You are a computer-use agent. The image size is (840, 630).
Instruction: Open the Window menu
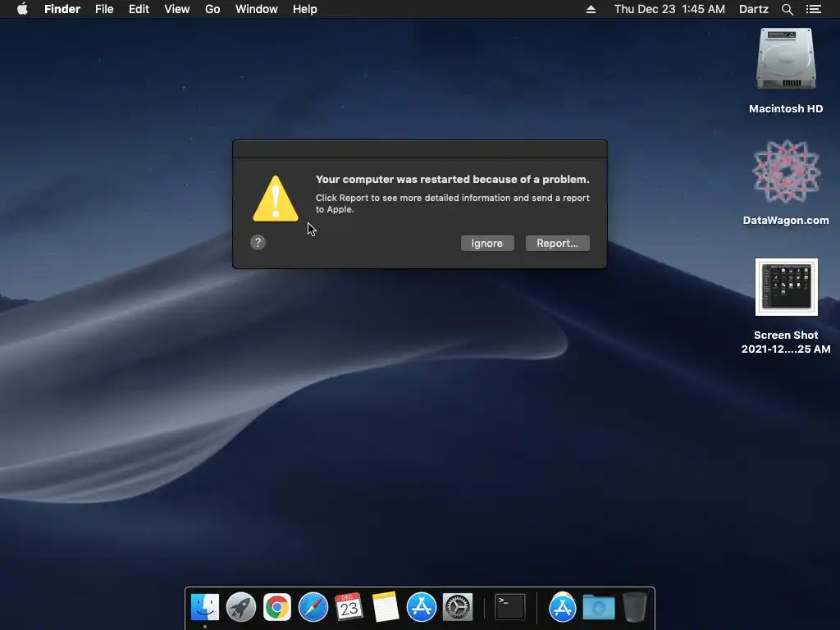pos(256,9)
